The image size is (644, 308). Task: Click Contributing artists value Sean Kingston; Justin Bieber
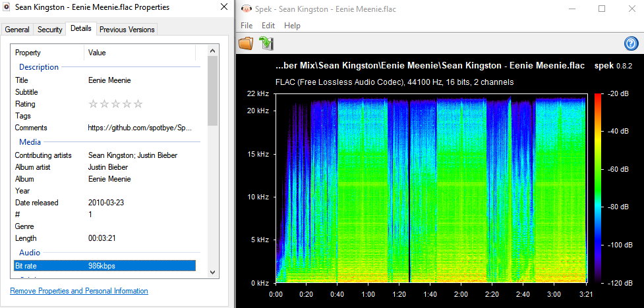coord(132,155)
